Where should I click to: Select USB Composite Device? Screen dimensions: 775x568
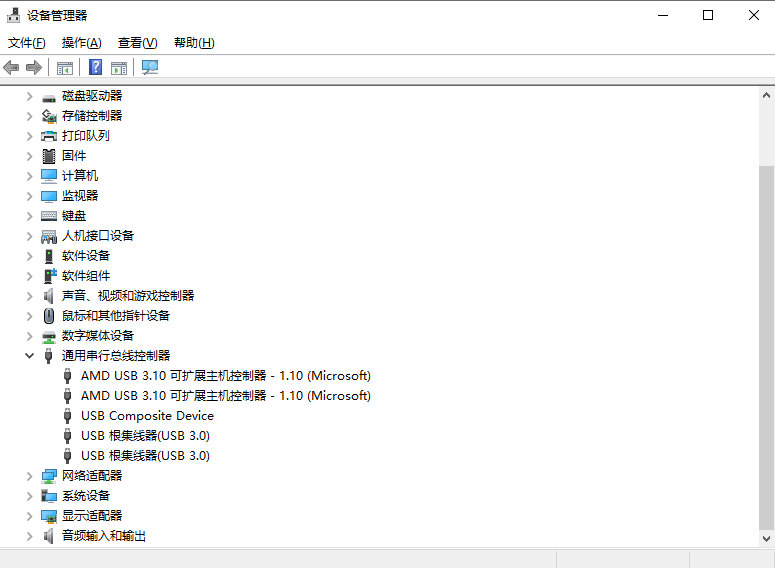[147, 416]
